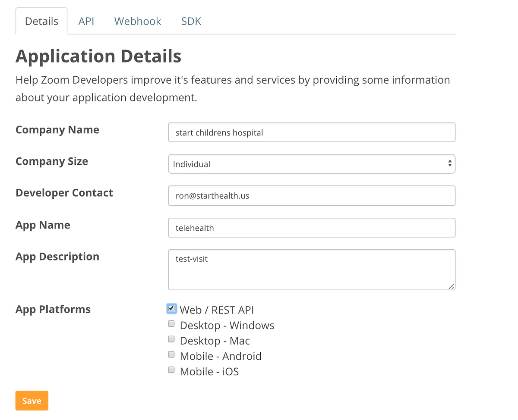Enable the Desktop - Windows checkbox
This screenshot has width=518, height=420.
click(x=171, y=323)
